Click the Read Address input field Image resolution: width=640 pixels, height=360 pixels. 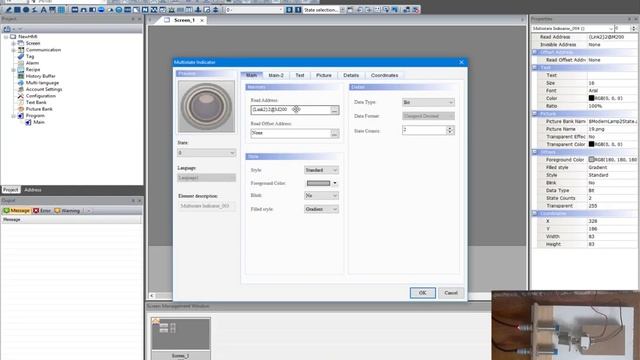[x=291, y=110]
